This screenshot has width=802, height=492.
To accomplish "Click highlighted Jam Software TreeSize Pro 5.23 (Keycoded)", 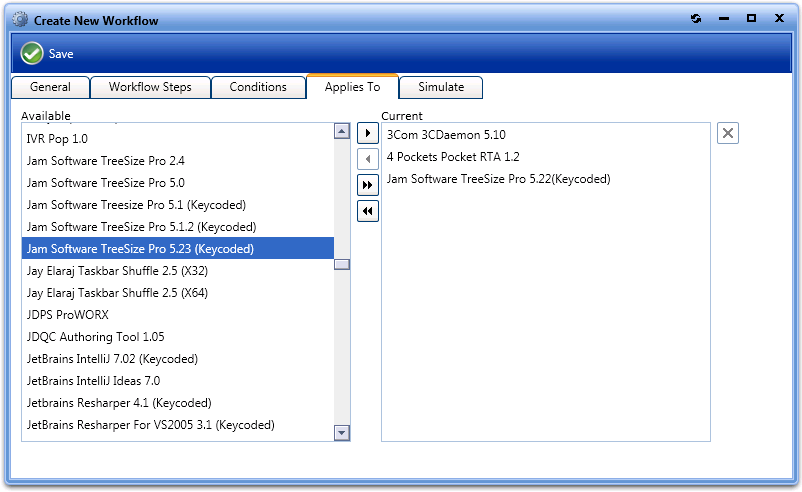I will click(178, 249).
